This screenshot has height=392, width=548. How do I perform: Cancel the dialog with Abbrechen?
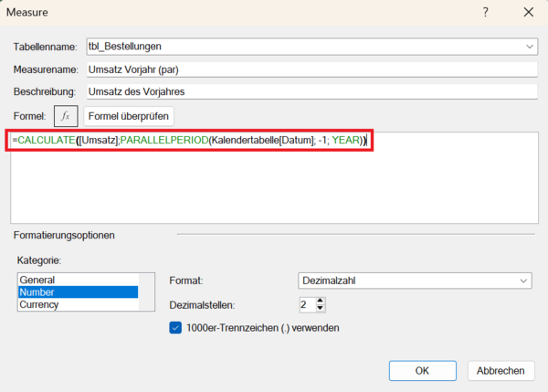501,370
